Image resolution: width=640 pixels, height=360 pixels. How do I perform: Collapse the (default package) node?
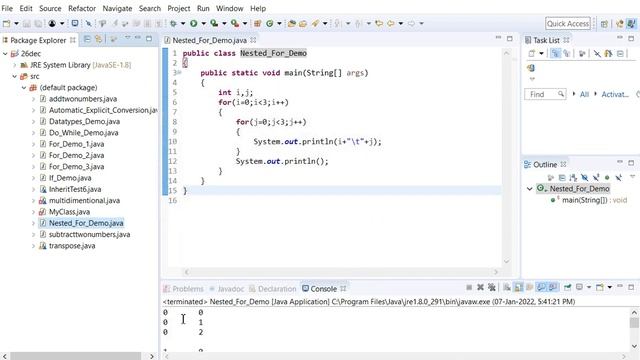click(24, 88)
